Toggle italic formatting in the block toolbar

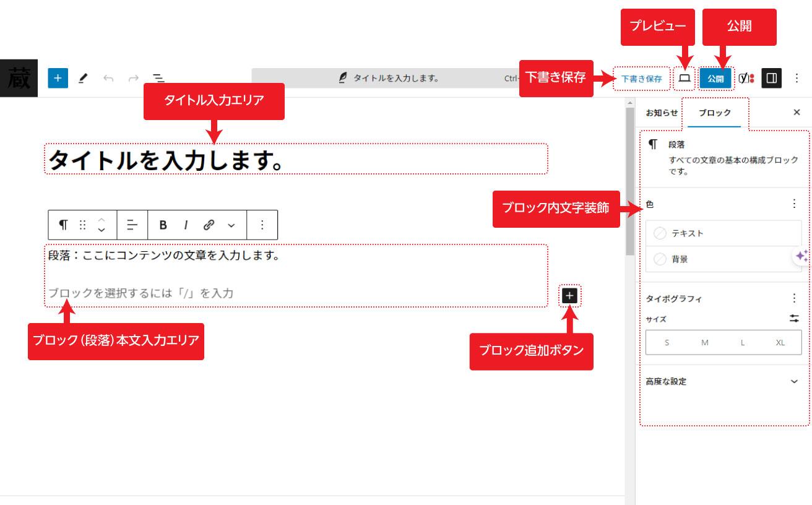pyautogui.click(x=186, y=225)
